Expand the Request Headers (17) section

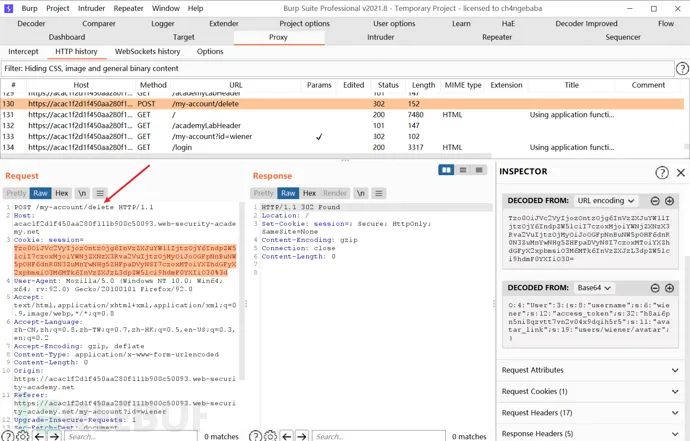point(590,413)
